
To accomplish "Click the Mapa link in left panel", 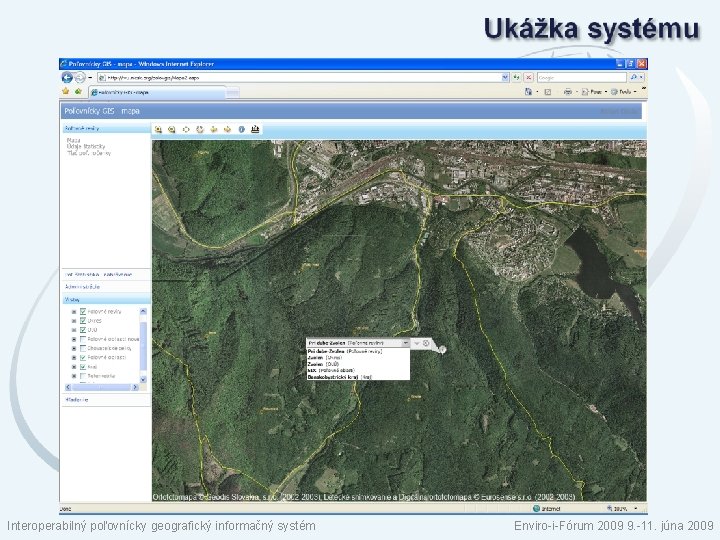I will coord(73,140).
